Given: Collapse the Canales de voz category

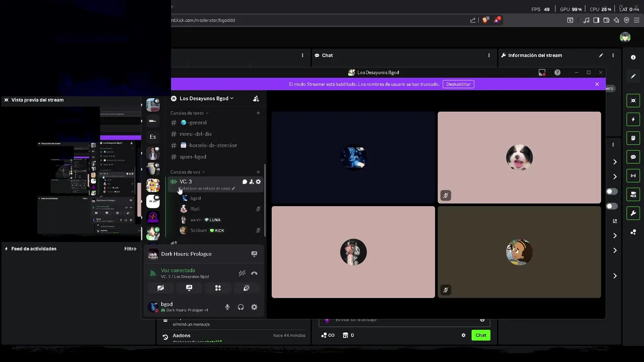Looking at the screenshot, I should point(188,172).
